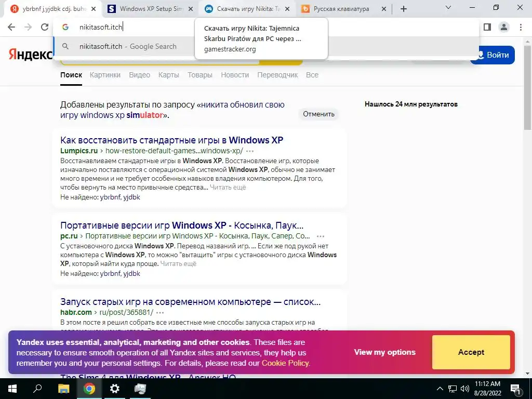Open options dots next to Lumpics.ru result
This screenshot has height=399, width=532.
[x=250, y=151]
